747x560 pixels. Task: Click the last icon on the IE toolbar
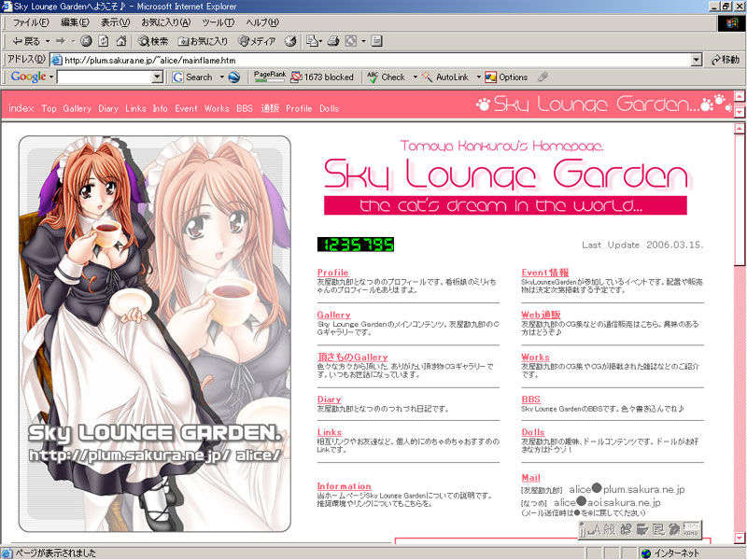377,41
